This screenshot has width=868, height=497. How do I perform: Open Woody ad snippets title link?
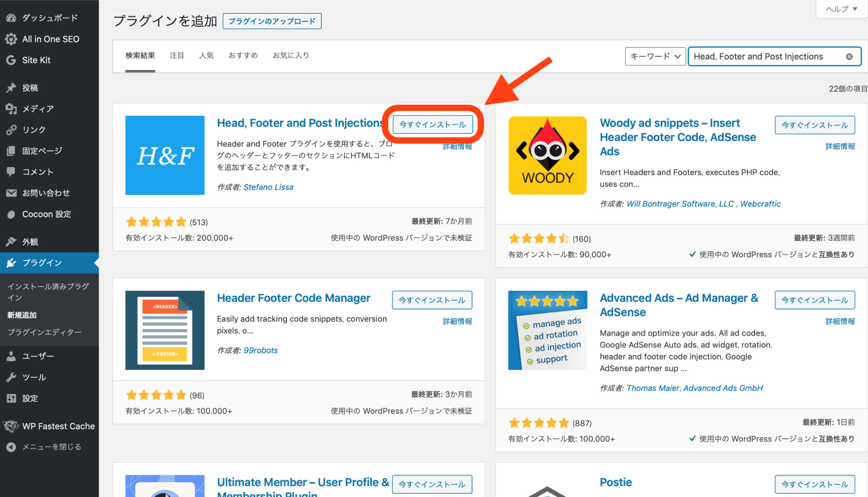[678, 137]
